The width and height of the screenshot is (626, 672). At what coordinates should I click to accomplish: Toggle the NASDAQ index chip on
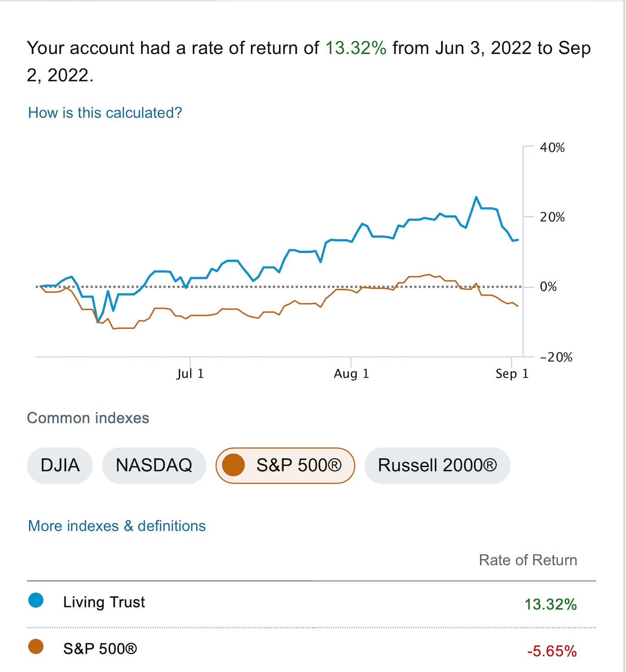pyautogui.click(x=154, y=465)
